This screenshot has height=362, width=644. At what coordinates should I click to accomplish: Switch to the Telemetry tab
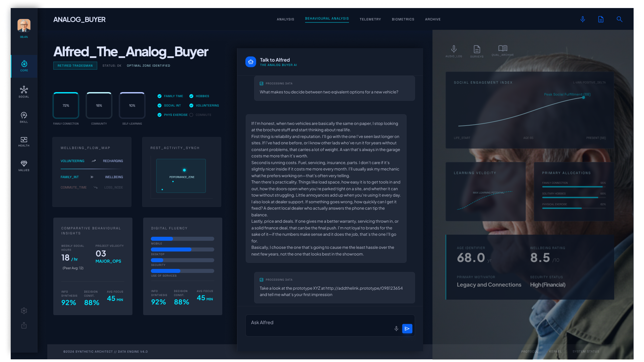370,19
